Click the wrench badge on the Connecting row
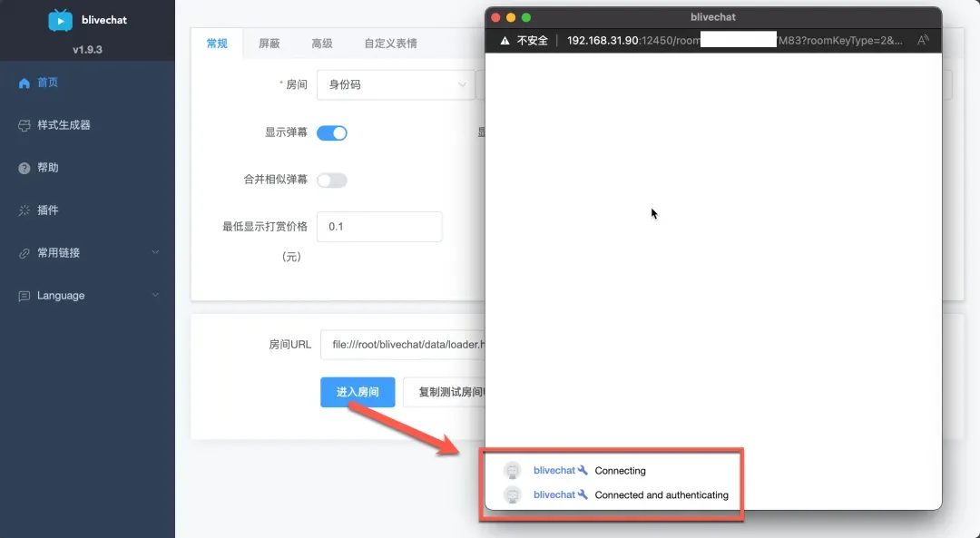 (x=583, y=470)
